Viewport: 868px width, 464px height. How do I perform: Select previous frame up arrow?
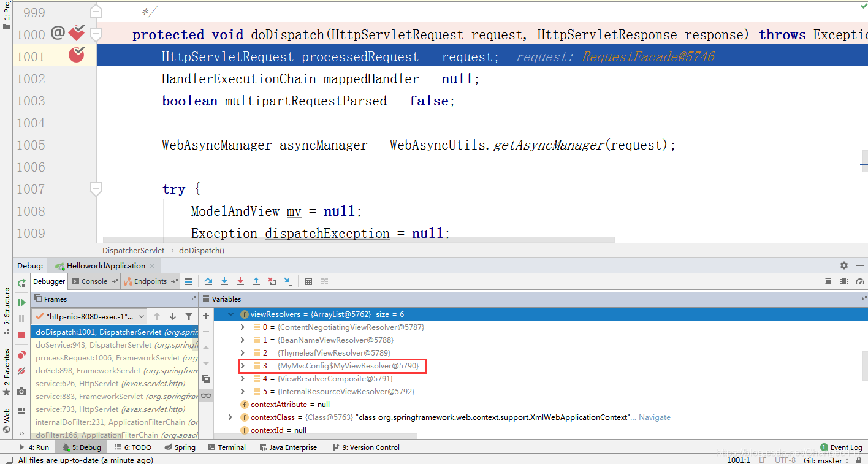[157, 316]
